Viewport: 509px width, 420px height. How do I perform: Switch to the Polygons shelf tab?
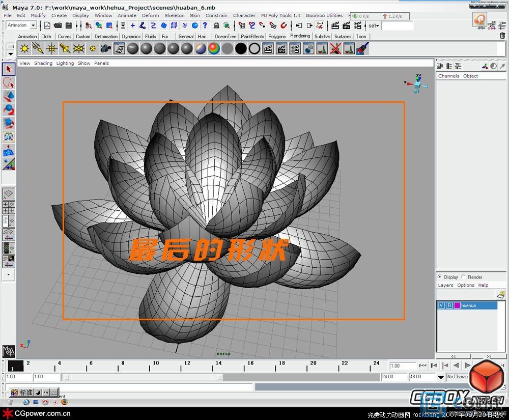[277, 36]
